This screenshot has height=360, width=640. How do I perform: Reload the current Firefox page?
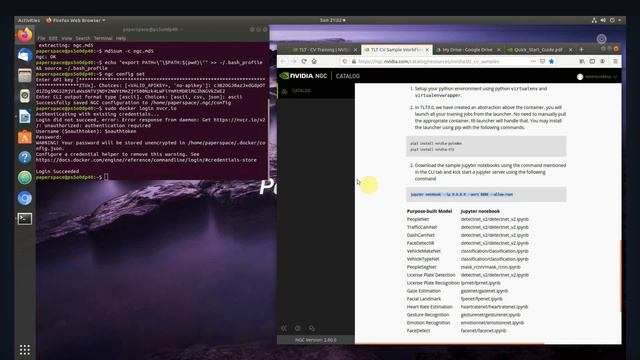point(304,61)
